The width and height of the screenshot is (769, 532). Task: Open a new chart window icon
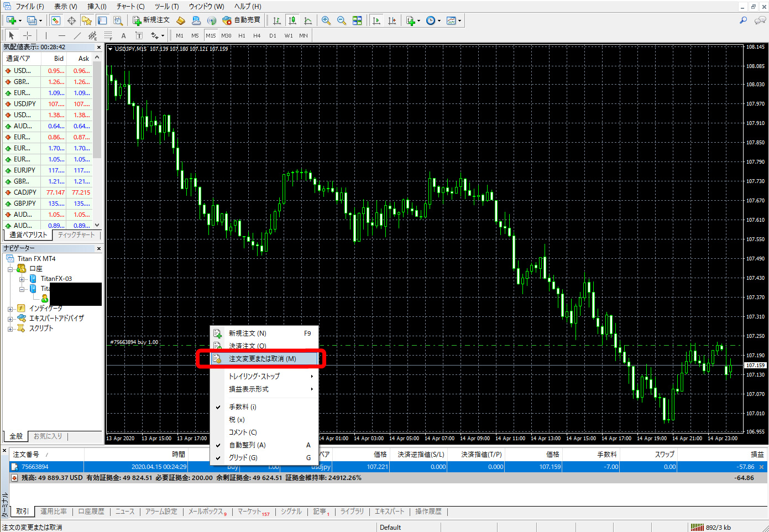coord(11,20)
